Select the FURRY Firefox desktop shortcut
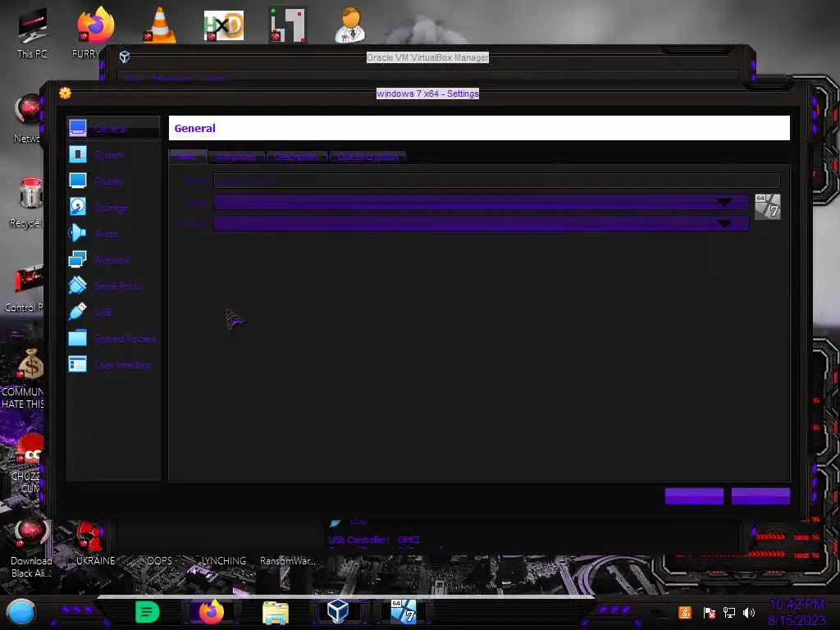840x630 pixels. pos(94,32)
